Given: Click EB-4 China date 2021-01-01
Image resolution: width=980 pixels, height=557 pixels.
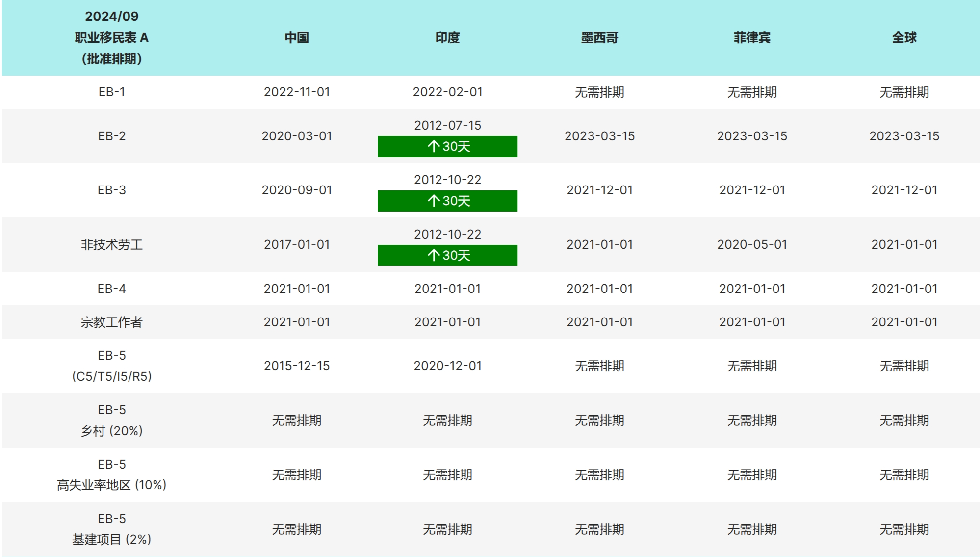Looking at the screenshot, I should pyautogui.click(x=297, y=289).
